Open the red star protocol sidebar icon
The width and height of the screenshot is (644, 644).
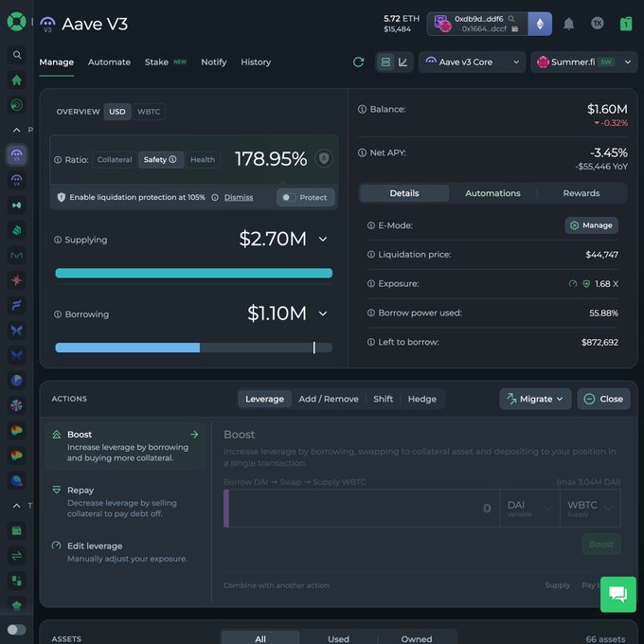pos(17,280)
